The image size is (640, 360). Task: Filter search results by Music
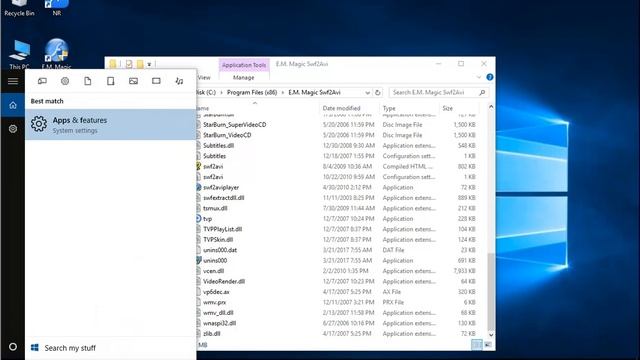coord(179,81)
